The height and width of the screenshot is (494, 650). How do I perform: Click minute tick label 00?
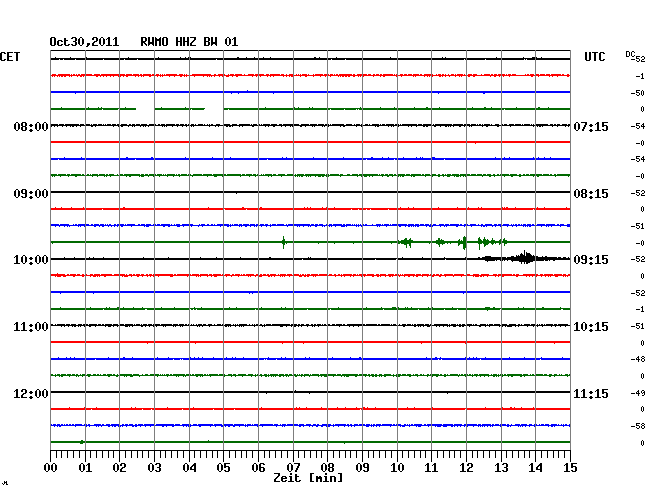tap(51, 467)
